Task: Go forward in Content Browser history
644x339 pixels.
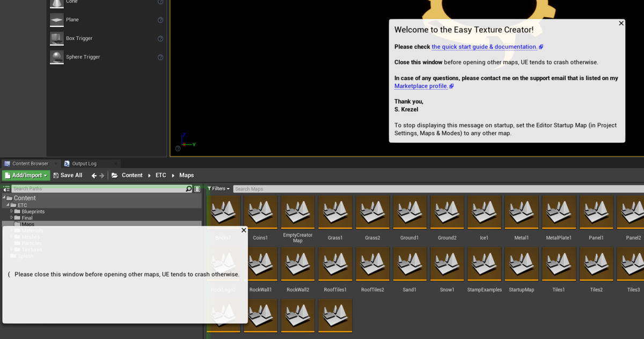Action: coord(102,176)
